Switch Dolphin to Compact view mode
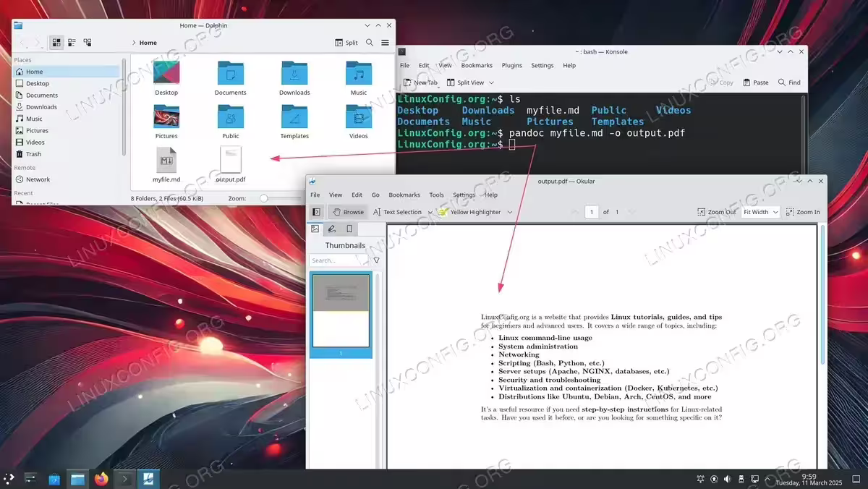Screen dimensions: 868x489 point(72,43)
